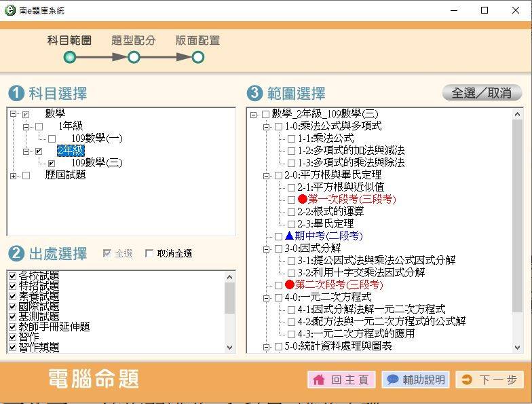Click the red circle icon beside 第一次段考
Image resolution: width=532 pixels, height=404 pixels.
[303, 199]
